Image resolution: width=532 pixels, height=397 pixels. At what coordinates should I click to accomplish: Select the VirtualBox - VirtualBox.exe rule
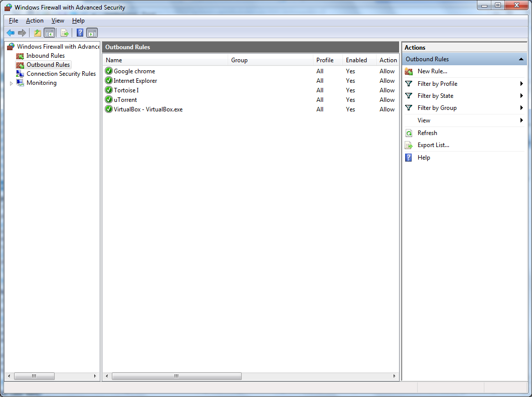tap(148, 109)
